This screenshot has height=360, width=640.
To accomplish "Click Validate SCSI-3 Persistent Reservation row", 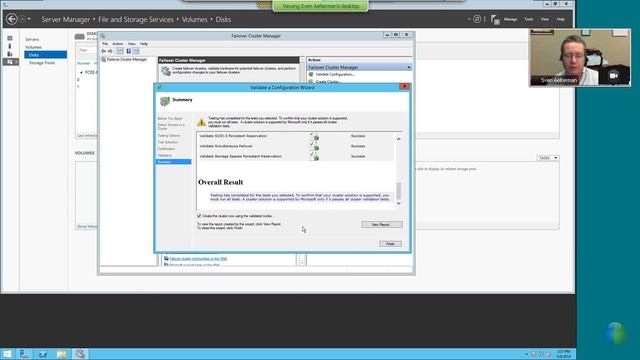I will (296, 136).
